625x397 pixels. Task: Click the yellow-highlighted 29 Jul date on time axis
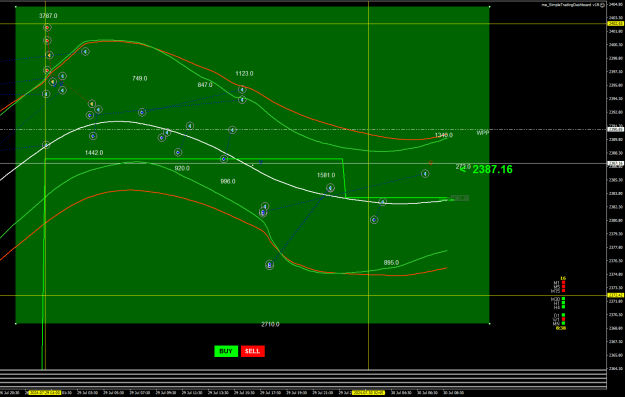[45, 393]
